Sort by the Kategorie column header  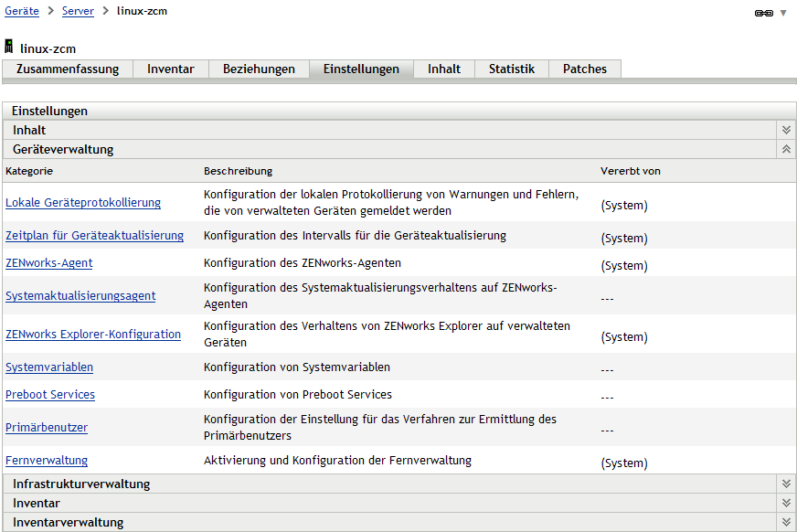pyautogui.click(x=29, y=171)
